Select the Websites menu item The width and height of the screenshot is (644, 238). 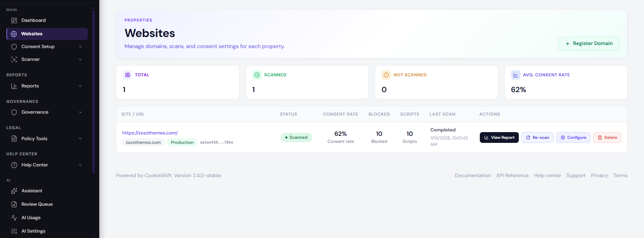coord(47,34)
